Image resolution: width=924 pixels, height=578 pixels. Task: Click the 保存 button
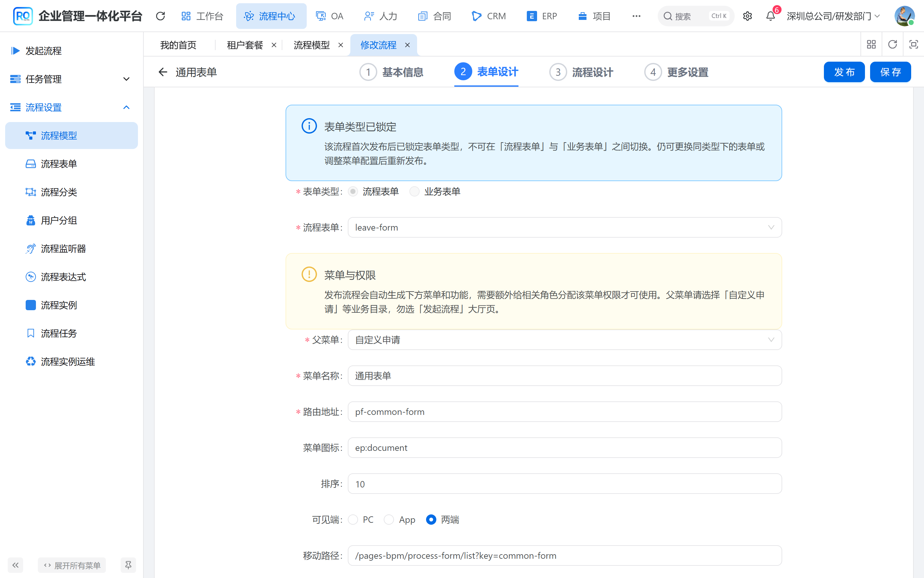pos(890,72)
